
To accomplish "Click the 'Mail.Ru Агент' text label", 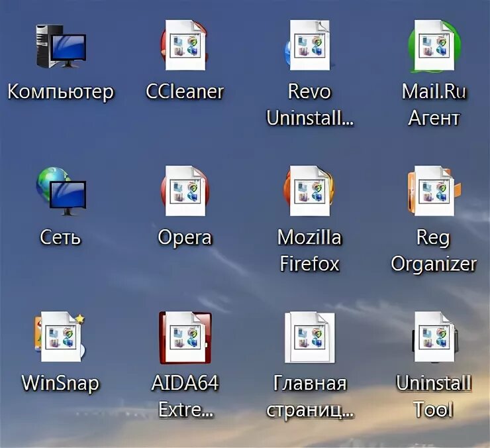I will click(x=434, y=105).
